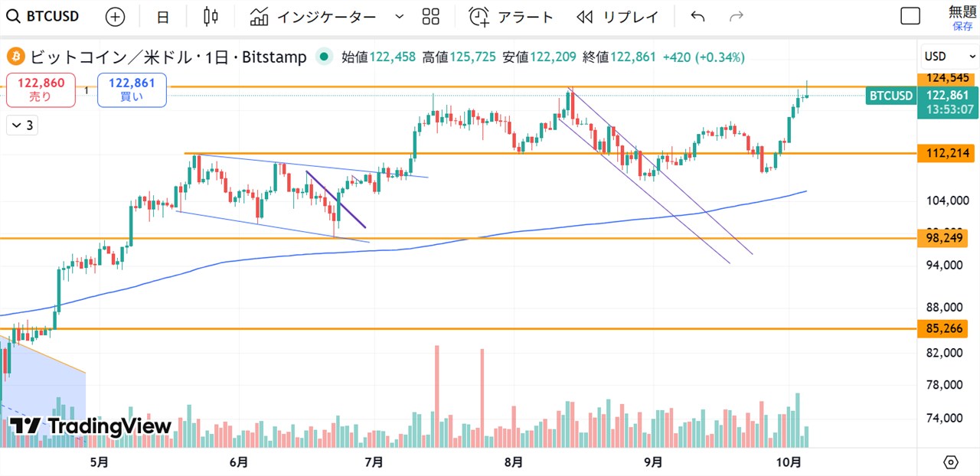Click the red sell (売り) 122,860 button

pos(41,90)
